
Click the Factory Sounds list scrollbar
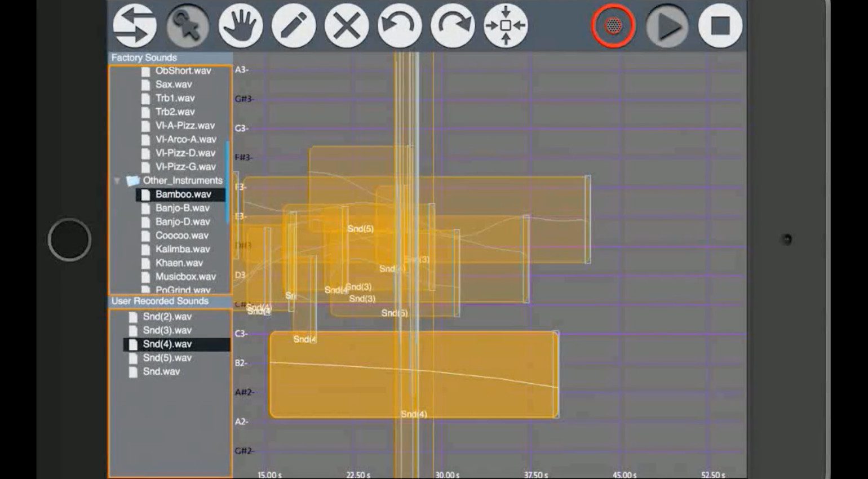228,181
